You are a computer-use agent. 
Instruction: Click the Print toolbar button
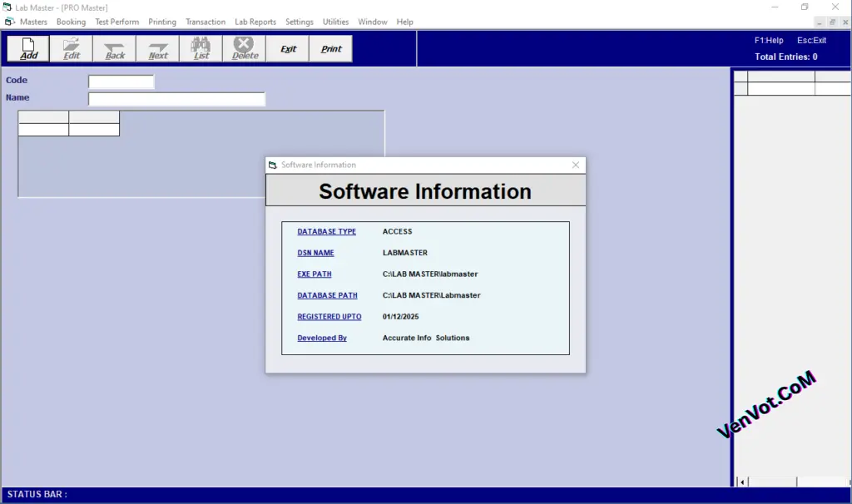point(331,49)
